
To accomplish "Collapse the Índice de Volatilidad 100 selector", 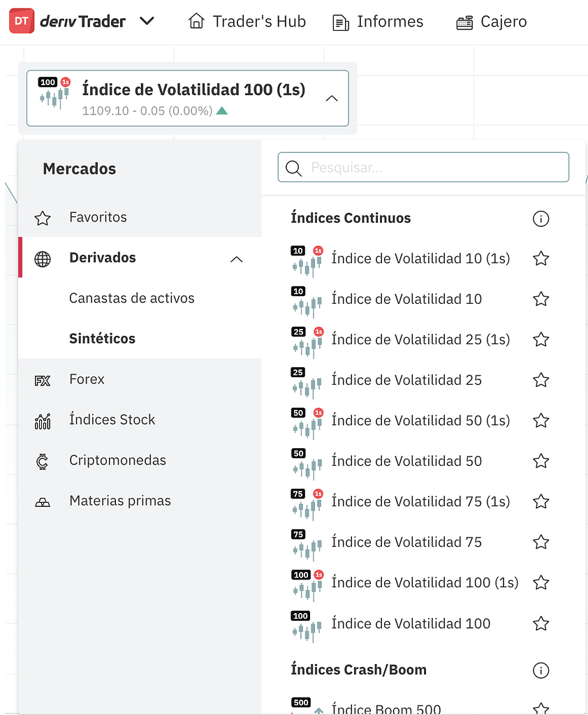I will 332,98.
